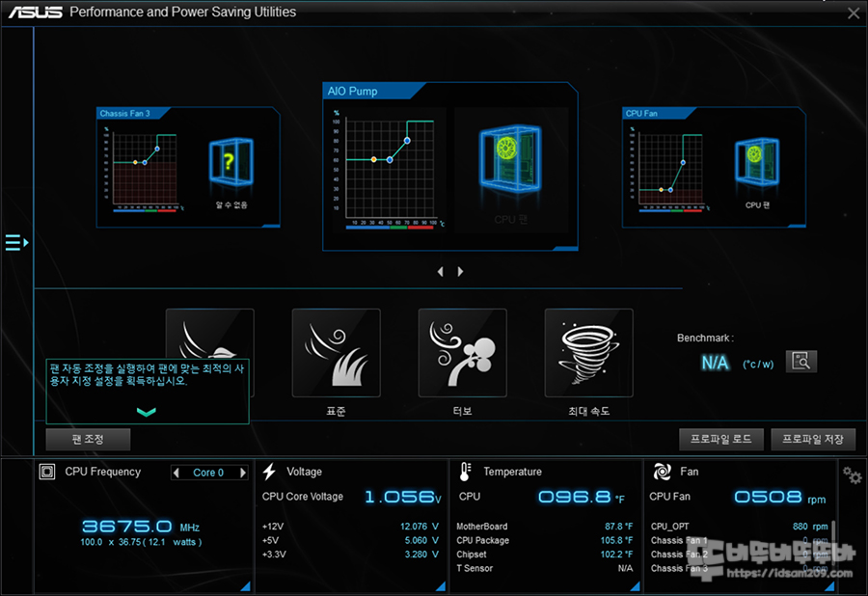Click the CPU_OPT 880 rpm row
Screen dimensions: 868x596
(x=740, y=527)
